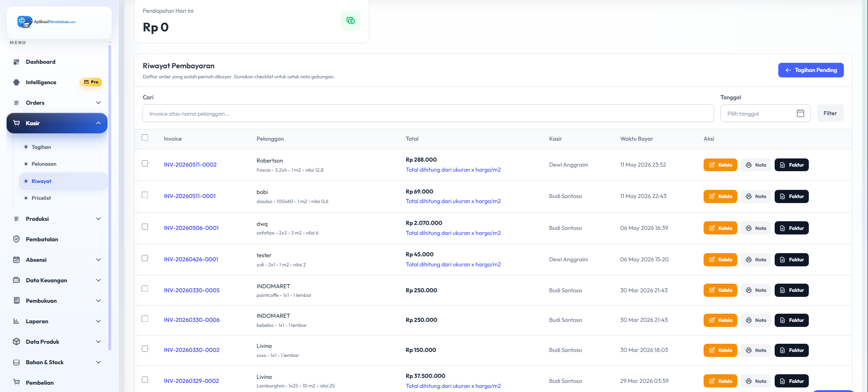Check the row for INV-20260511-0002
Screen dimensions: 868x392
point(145,163)
